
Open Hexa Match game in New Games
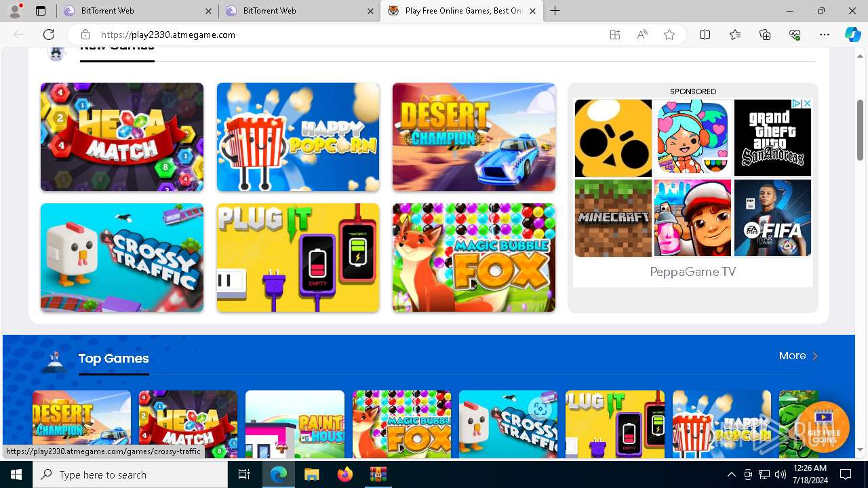[x=122, y=137]
